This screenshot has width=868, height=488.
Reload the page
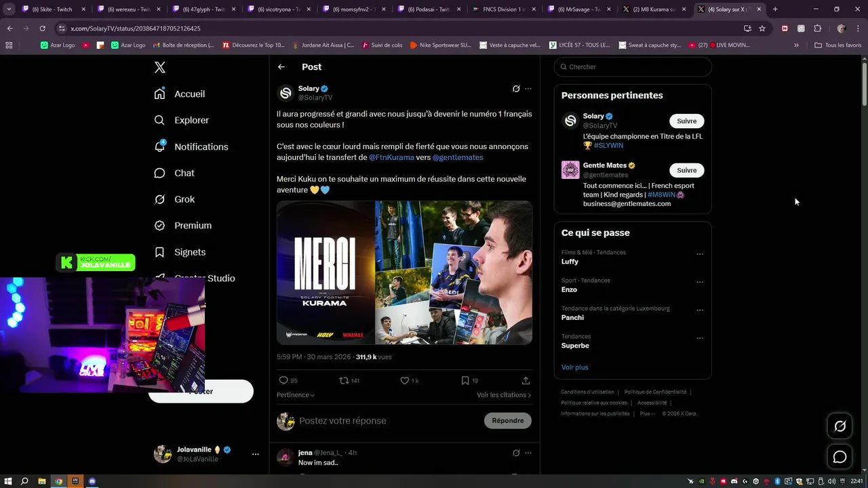tap(42, 28)
